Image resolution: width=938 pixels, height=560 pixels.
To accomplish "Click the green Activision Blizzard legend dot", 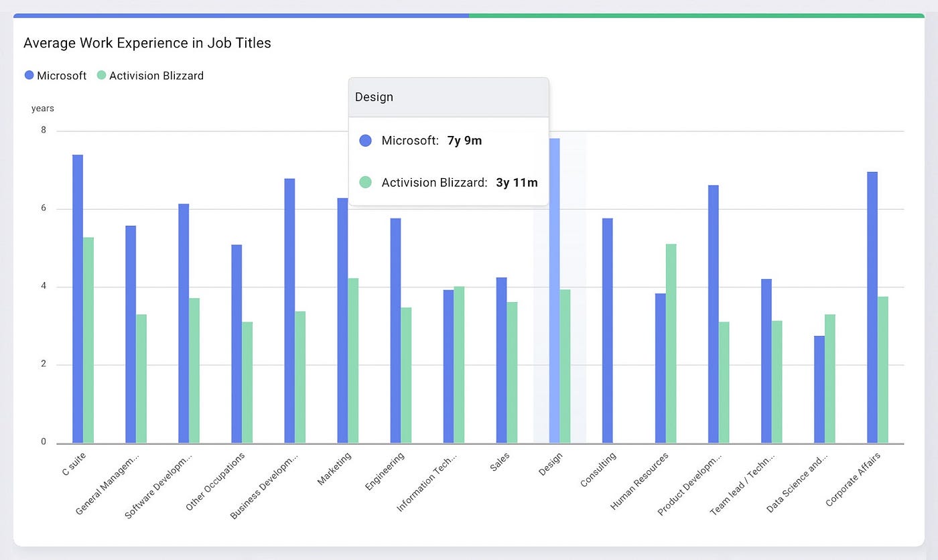I will click(x=101, y=76).
